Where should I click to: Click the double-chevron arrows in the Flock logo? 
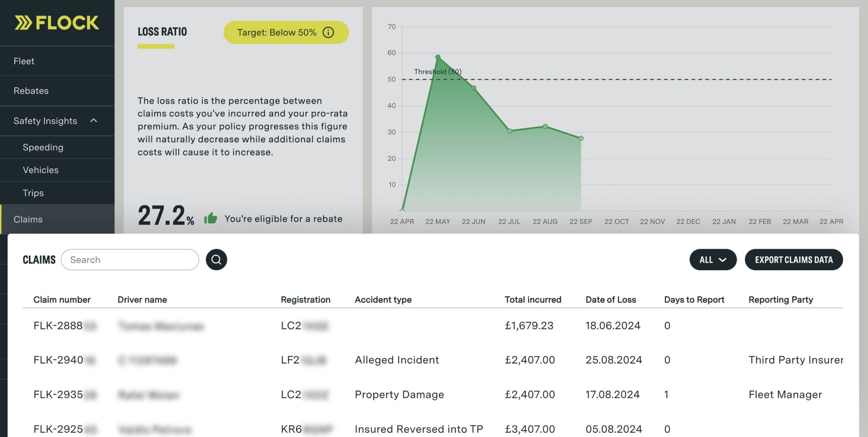click(x=23, y=23)
